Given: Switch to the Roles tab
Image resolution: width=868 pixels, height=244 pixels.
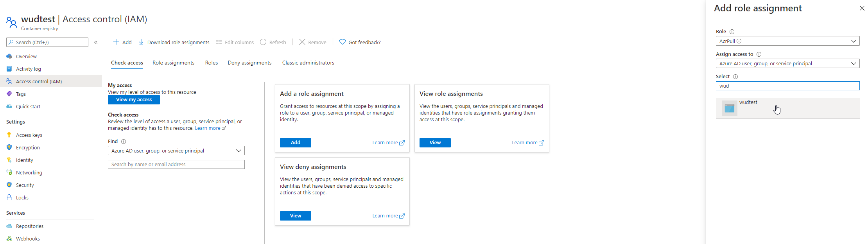Looking at the screenshot, I should (212, 63).
